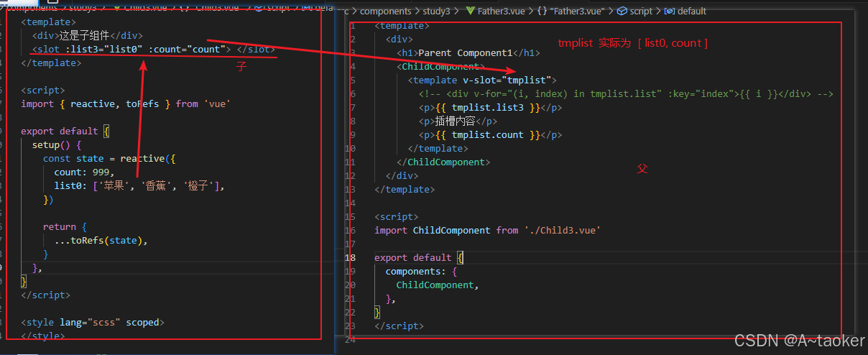This screenshot has height=355, width=868.
Task: Click the closing </ChildComponent> tag line
Action: tap(443, 162)
